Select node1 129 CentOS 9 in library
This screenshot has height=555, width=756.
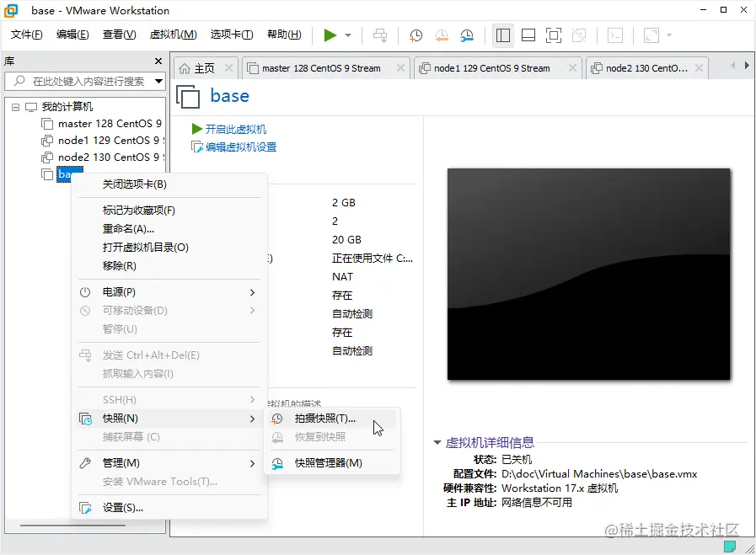(x=102, y=141)
